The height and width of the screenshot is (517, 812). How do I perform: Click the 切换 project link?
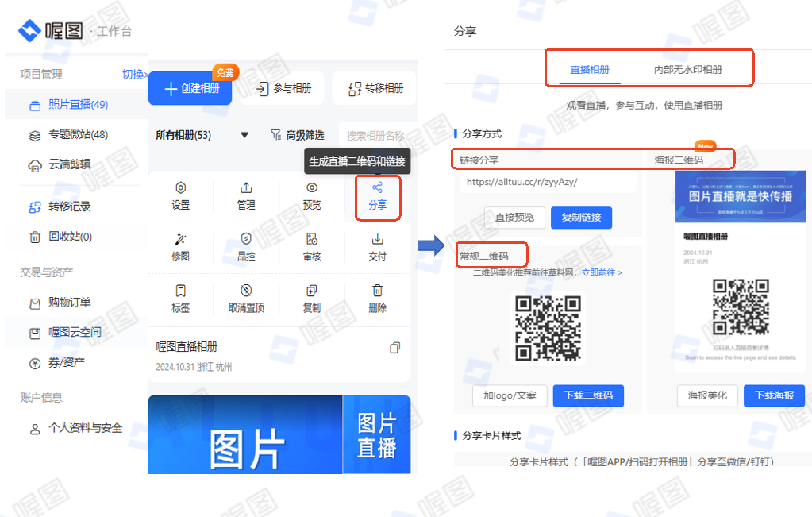pos(135,74)
